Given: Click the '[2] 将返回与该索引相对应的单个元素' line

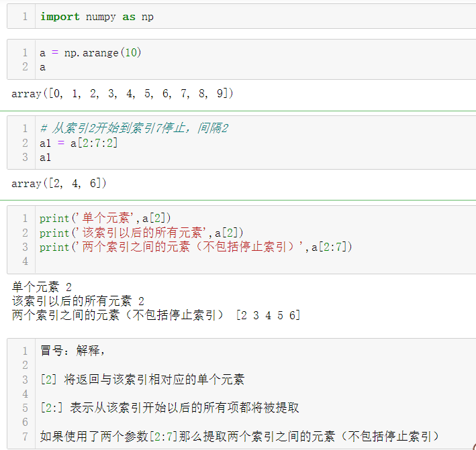Looking at the screenshot, I should pyautogui.click(x=142, y=380).
